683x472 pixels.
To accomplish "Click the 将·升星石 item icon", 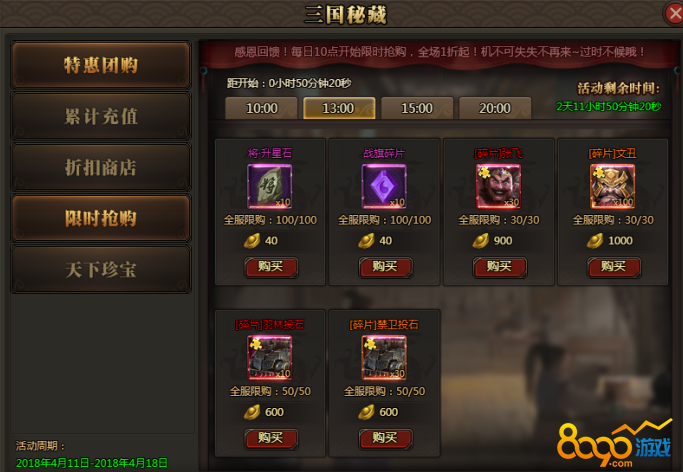I will pyautogui.click(x=270, y=186).
